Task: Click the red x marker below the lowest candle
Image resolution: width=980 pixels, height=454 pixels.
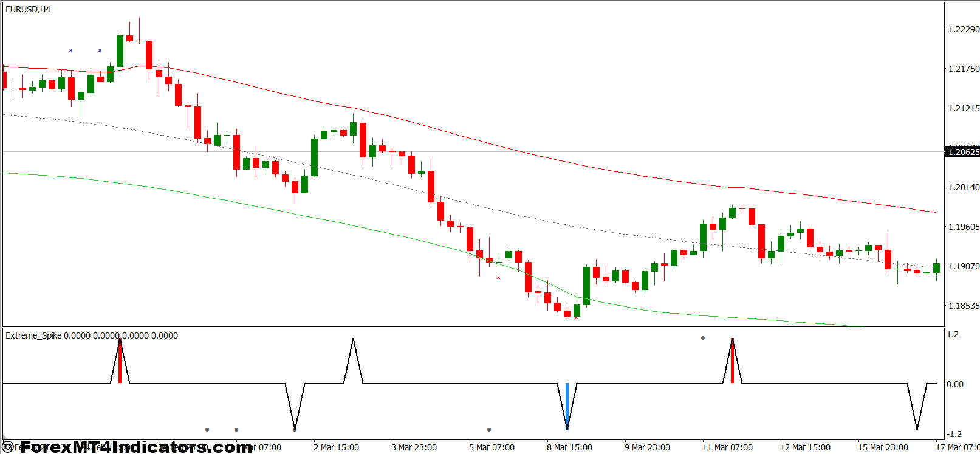Action: click(576, 318)
